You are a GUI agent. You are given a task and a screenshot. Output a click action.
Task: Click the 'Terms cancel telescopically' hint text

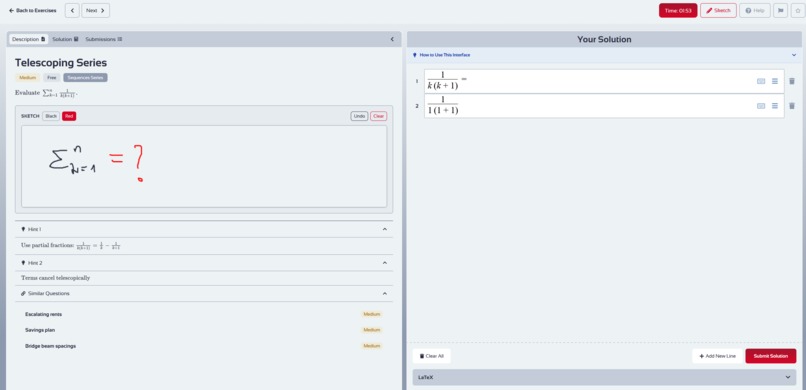click(x=56, y=278)
